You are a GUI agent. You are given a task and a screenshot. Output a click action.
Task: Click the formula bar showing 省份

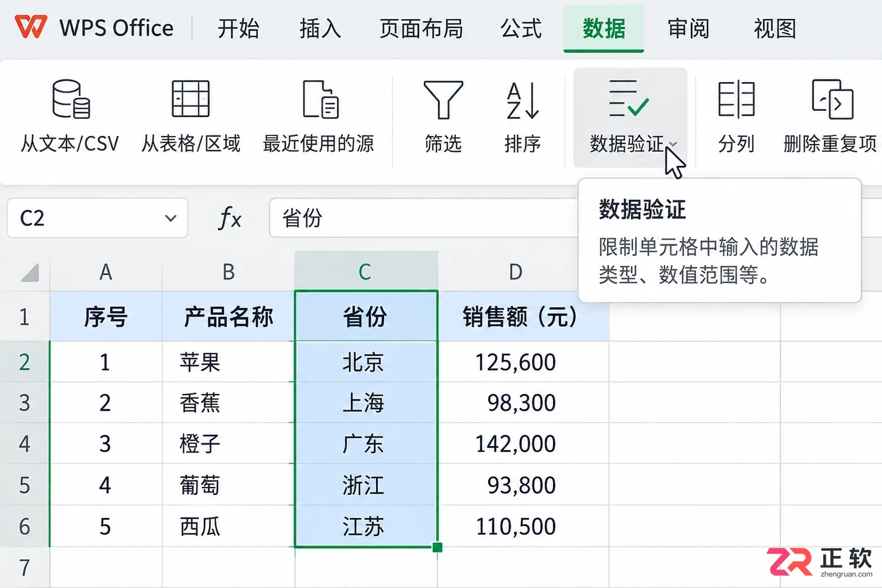click(x=423, y=218)
